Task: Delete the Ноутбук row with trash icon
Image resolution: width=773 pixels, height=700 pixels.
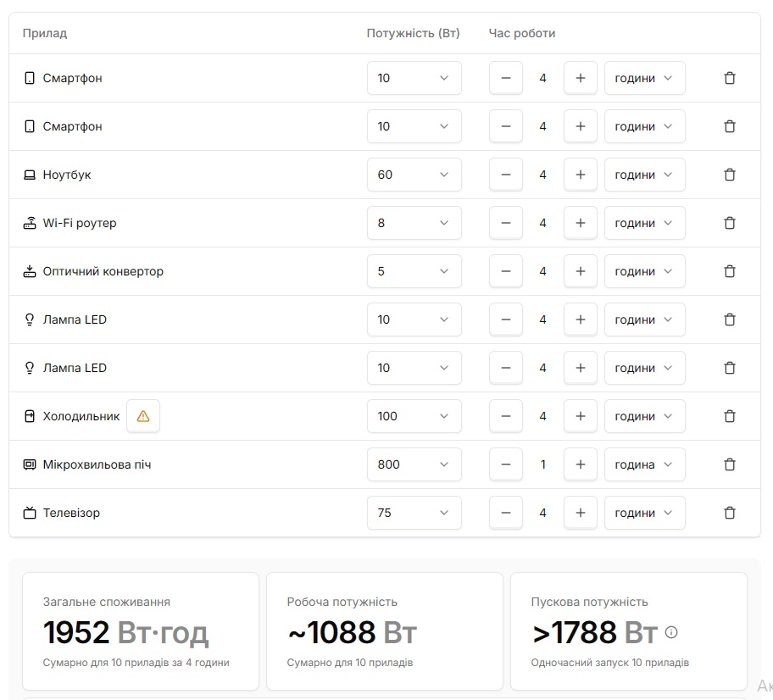Action: click(729, 175)
